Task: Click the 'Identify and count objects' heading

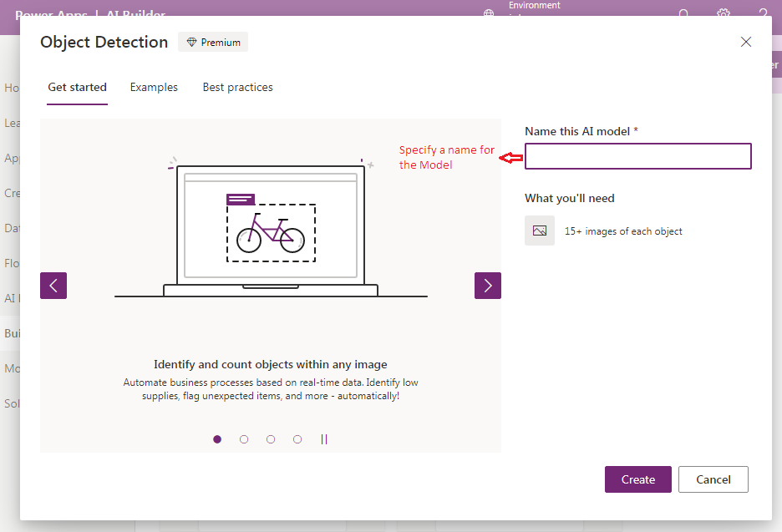Action: (x=271, y=364)
